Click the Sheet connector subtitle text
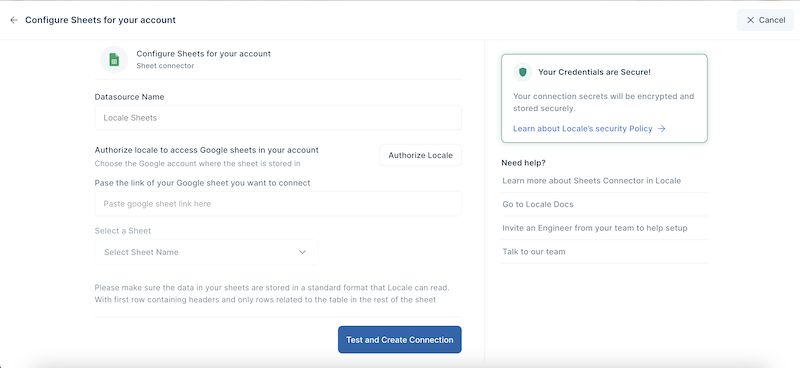 coord(165,66)
